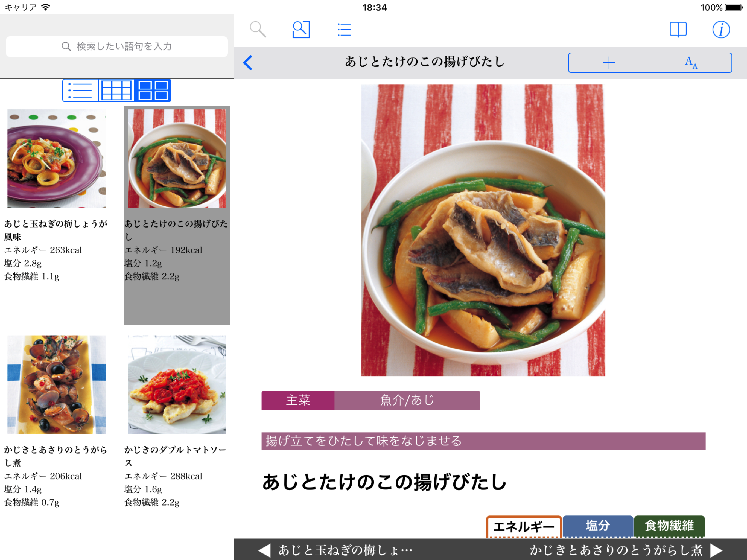Open かじきのダブルトマトソース recipe thumbnail
Viewport: 747px width, 560px height.
(x=177, y=384)
